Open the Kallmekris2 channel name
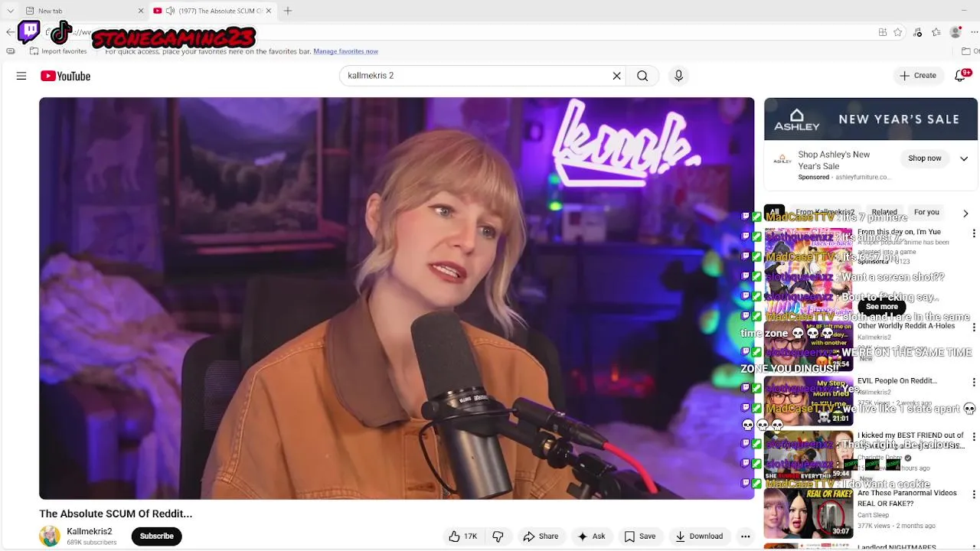The image size is (980, 551). [90, 531]
